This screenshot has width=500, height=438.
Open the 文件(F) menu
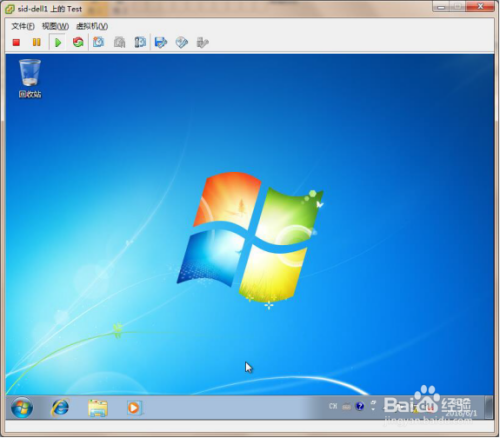point(23,26)
